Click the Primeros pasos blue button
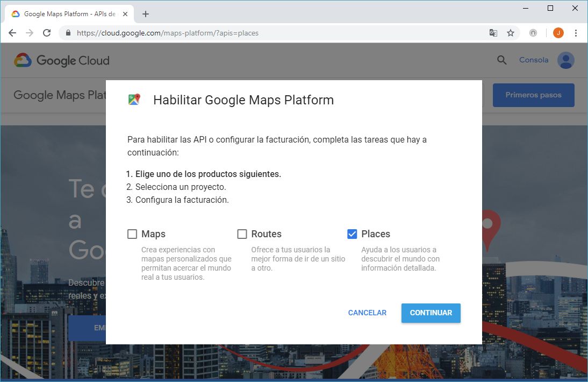Image resolution: width=588 pixels, height=382 pixels. 533,95
